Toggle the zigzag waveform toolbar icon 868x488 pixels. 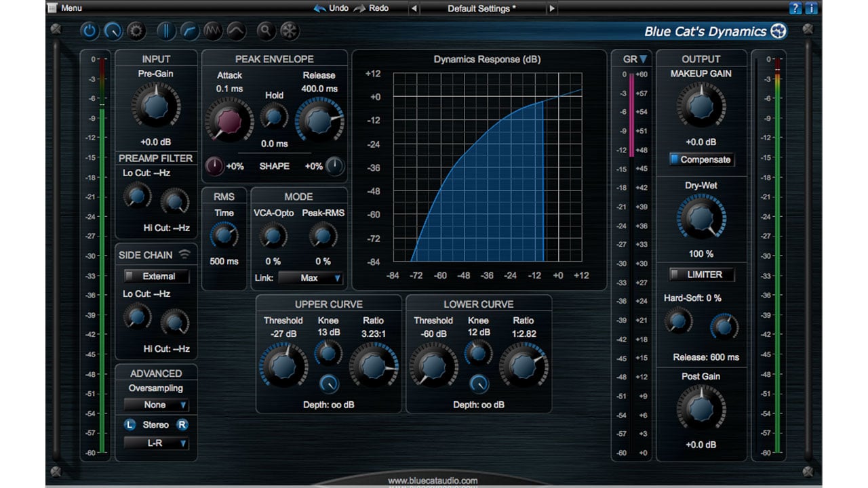point(213,30)
